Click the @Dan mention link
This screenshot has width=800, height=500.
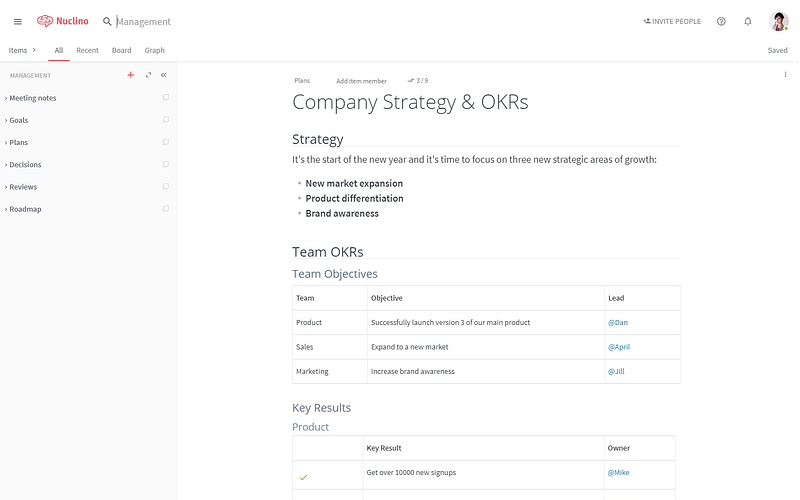tap(618, 322)
